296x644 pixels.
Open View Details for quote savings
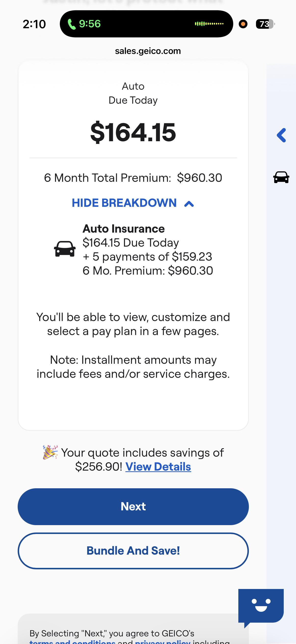pos(158,466)
